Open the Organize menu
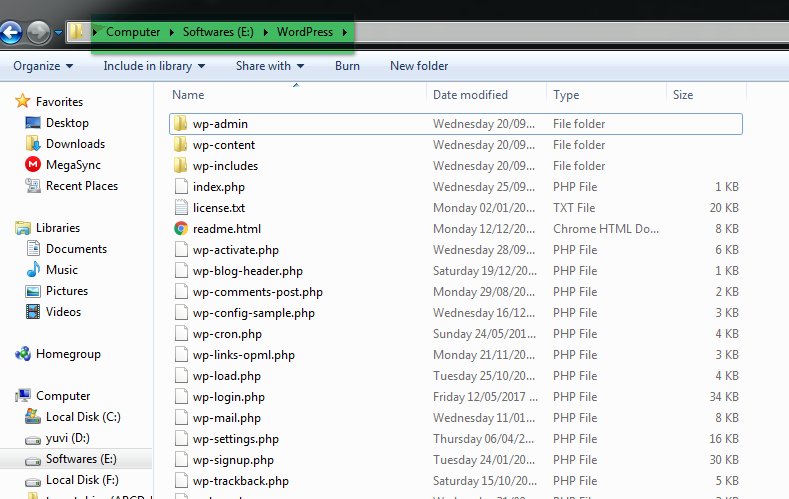This screenshot has width=789, height=499. click(x=43, y=66)
